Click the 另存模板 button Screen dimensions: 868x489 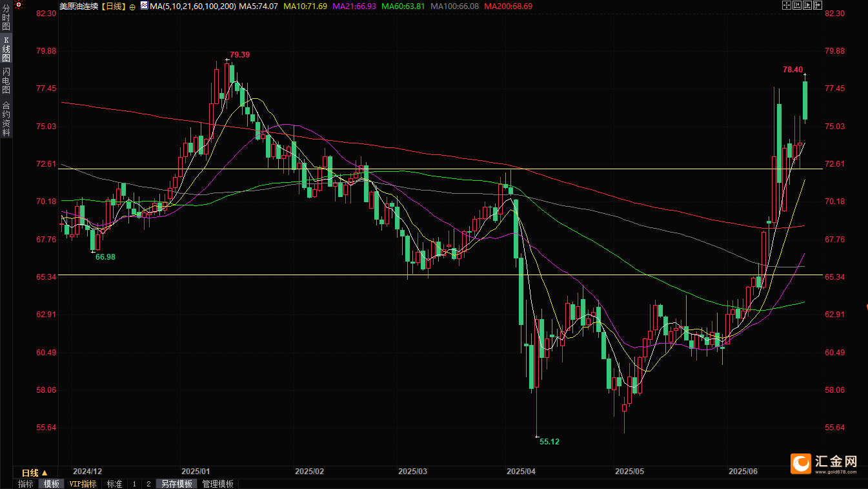(176, 484)
